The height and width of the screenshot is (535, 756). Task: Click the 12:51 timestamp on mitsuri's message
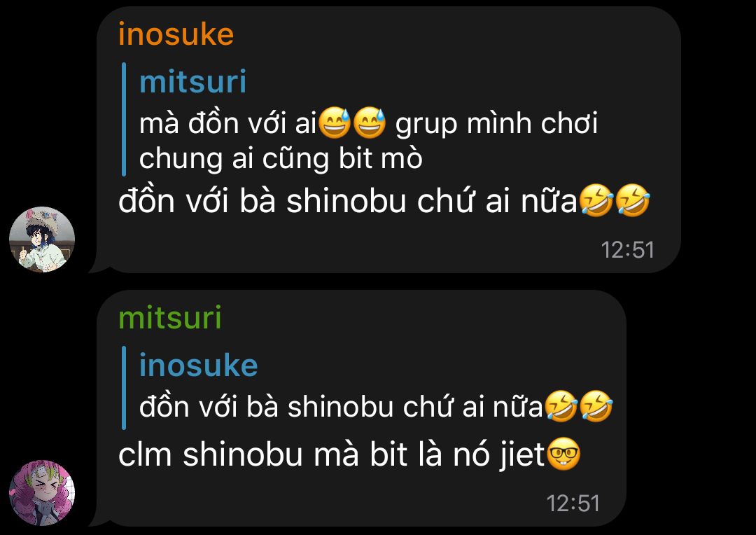(x=573, y=503)
